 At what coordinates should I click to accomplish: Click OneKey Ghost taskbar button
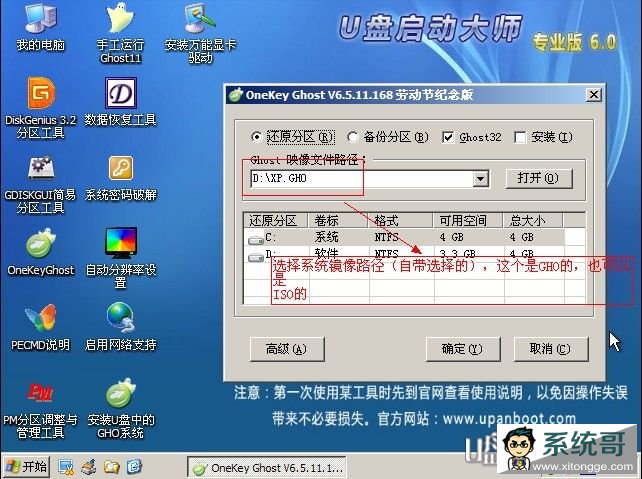pyautogui.click(x=267, y=468)
